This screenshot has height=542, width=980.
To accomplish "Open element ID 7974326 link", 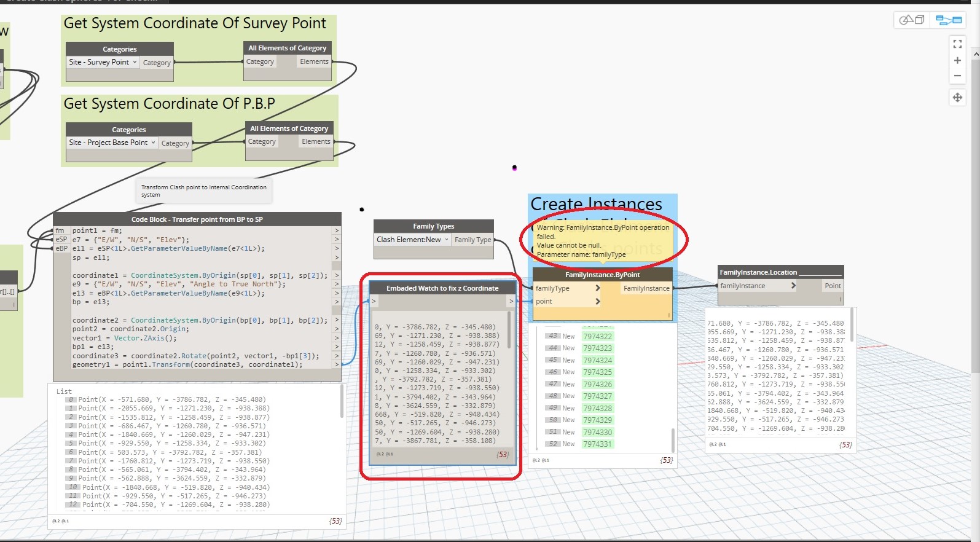I will [x=597, y=384].
